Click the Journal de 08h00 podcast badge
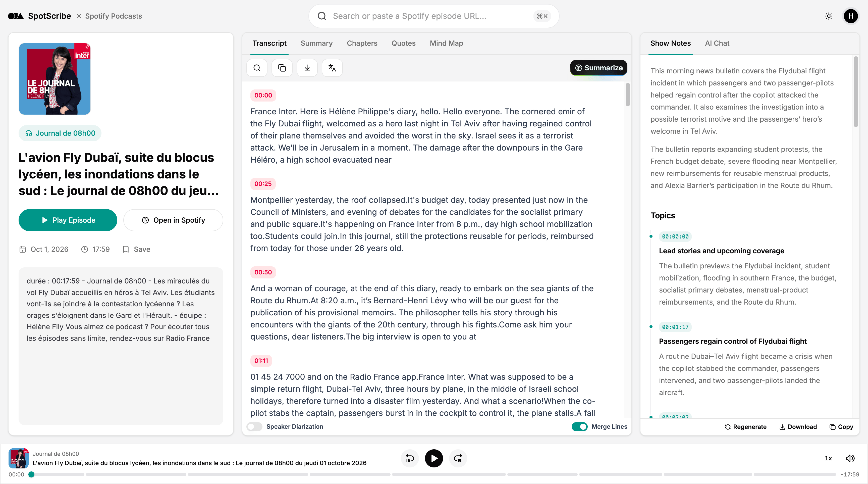 click(60, 133)
